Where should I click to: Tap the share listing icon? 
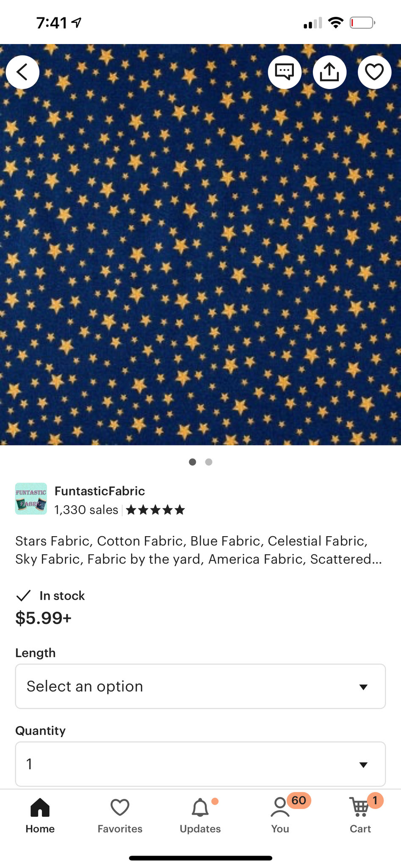[329, 72]
